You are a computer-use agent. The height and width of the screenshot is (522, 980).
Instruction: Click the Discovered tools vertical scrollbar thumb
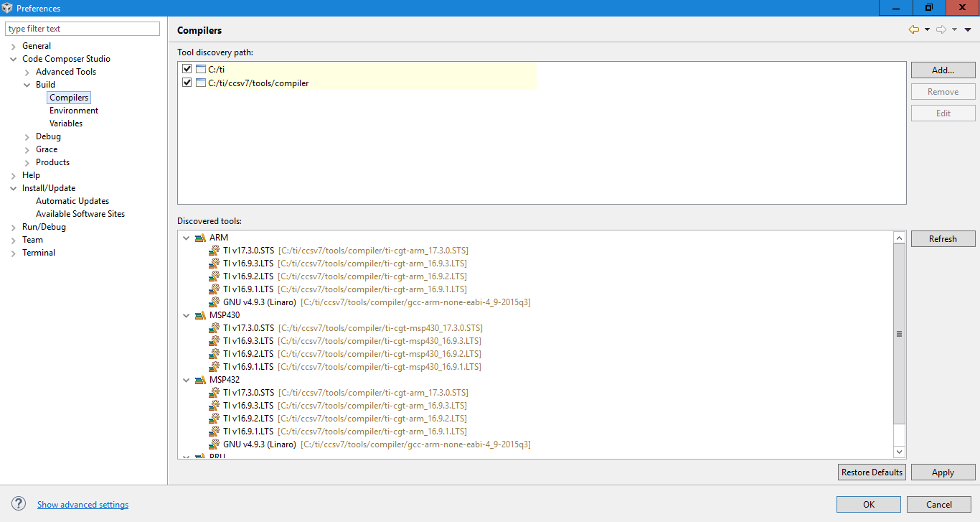[900, 334]
